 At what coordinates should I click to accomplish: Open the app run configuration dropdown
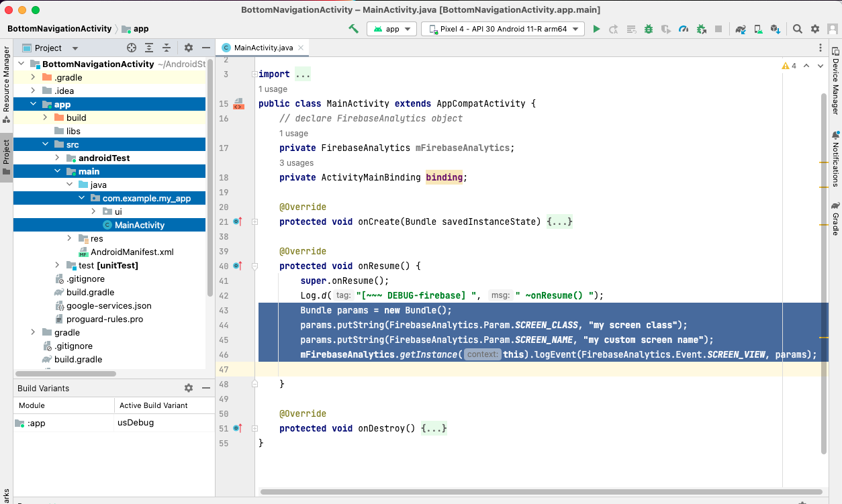click(393, 29)
